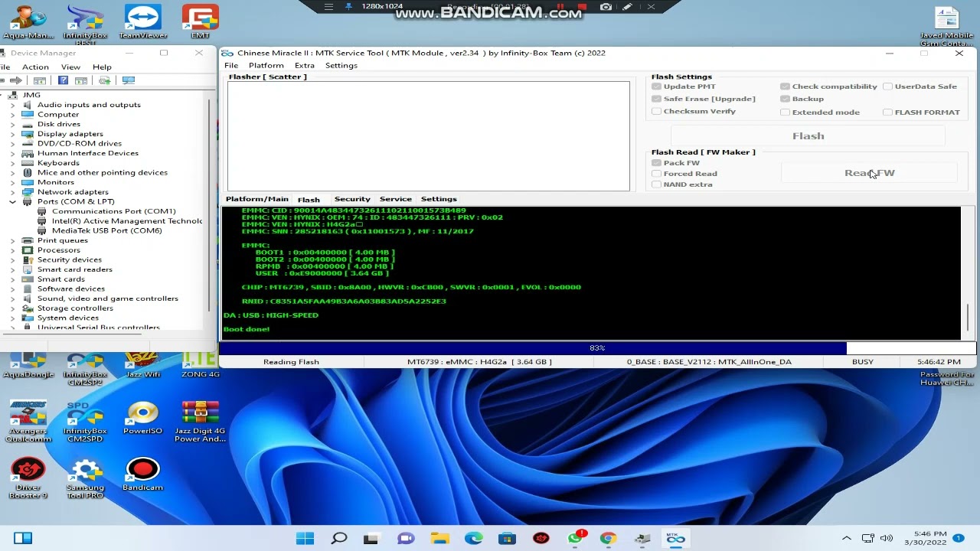Open WhatsApp from taskbar

(x=575, y=539)
